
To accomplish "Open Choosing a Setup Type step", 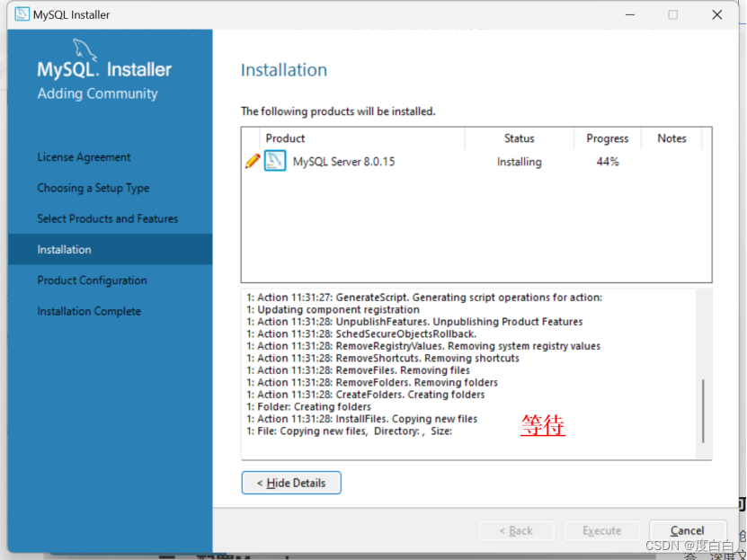I will click(93, 188).
